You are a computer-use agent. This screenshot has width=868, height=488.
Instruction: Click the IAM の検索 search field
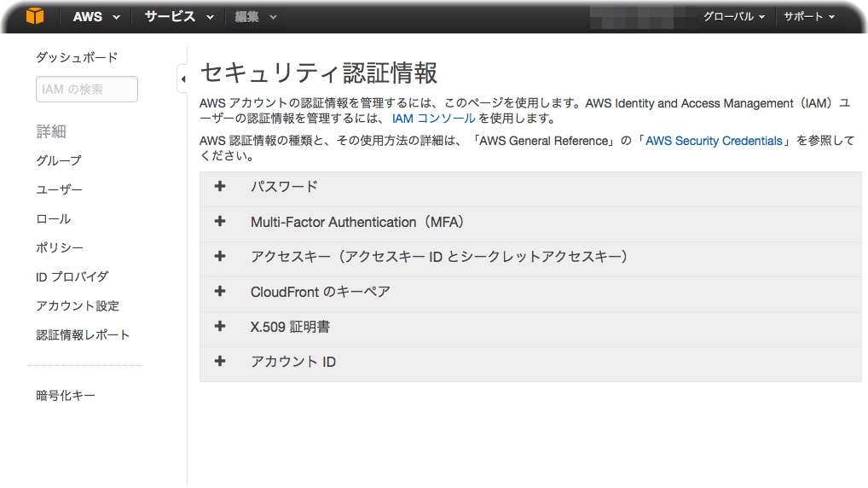pos(86,90)
